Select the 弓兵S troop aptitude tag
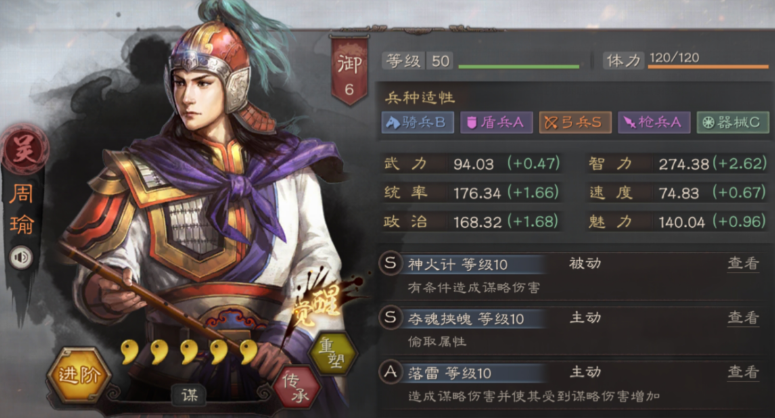The width and height of the screenshot is (775, 418). [575, 122]
